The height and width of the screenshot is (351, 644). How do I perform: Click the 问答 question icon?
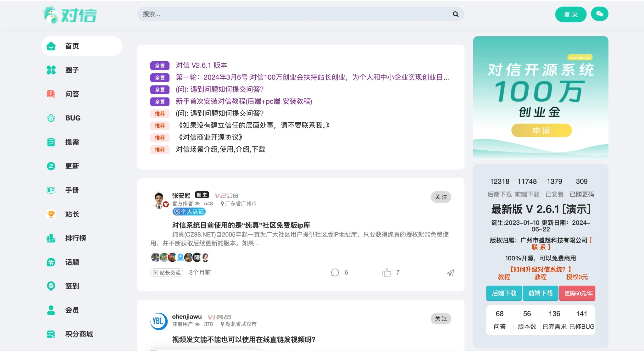pyautogui.click(x=51, y=94)
